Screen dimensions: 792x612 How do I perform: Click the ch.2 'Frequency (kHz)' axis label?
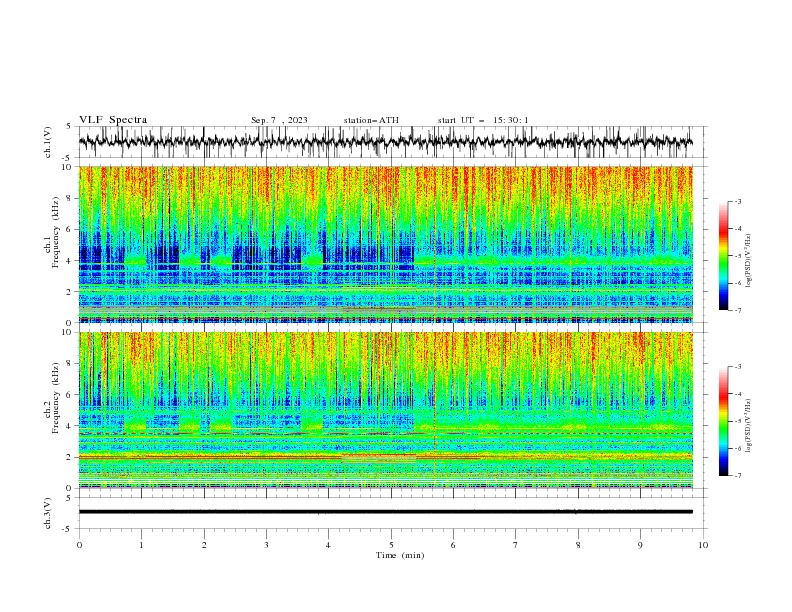click(56, 397)
